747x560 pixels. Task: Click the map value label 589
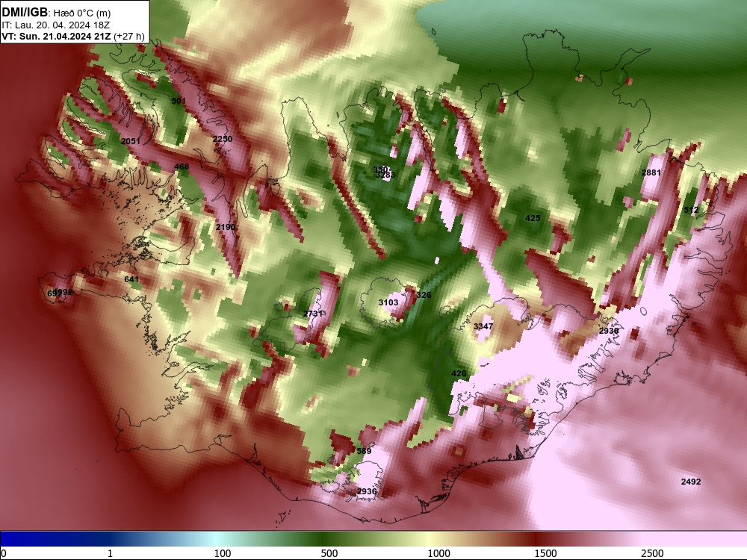364,451
